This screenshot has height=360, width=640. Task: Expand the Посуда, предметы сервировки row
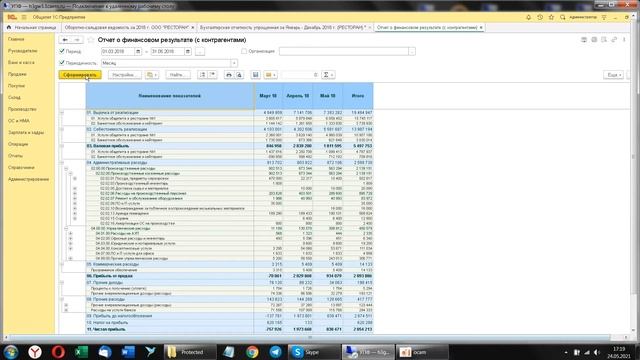point(75,178)
